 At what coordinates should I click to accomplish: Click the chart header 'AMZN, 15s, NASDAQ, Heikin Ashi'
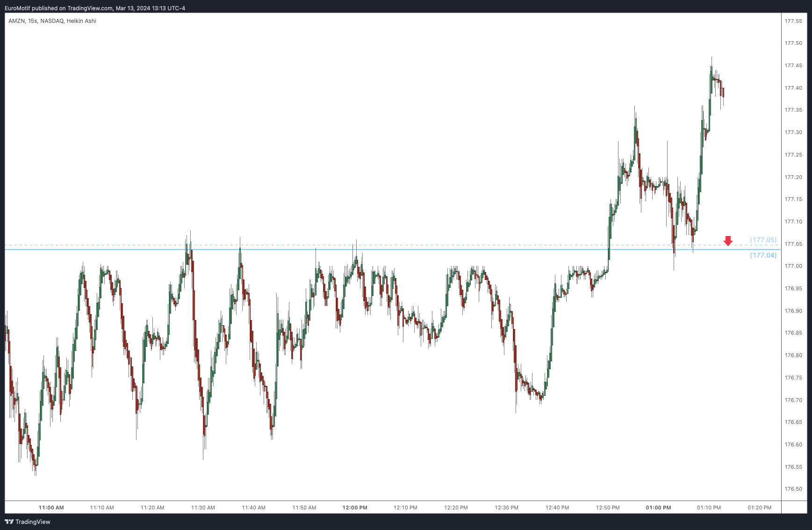tap(52, 21)
